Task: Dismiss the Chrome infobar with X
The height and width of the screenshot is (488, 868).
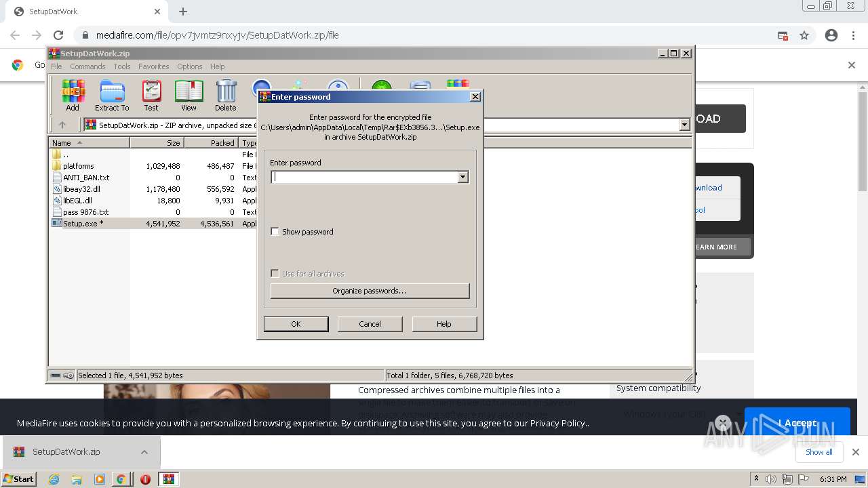Action: pyautogui.click(x=852, y=65)
